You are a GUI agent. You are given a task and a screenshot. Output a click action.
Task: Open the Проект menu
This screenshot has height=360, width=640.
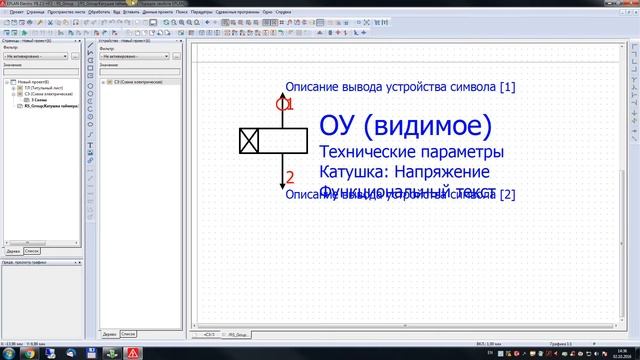[16, 12]
